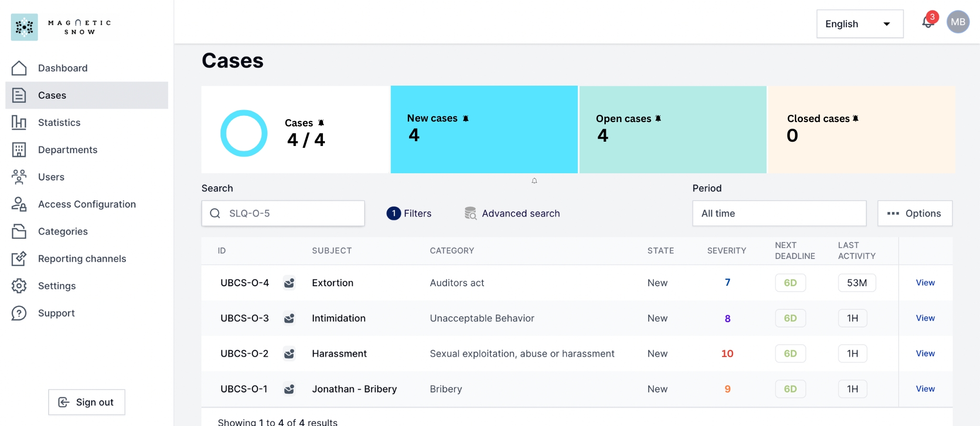This screenshot has width=980, height=426.
Task: Click the message icon beside UBCS-O-4
Action: tap(289, 283)
